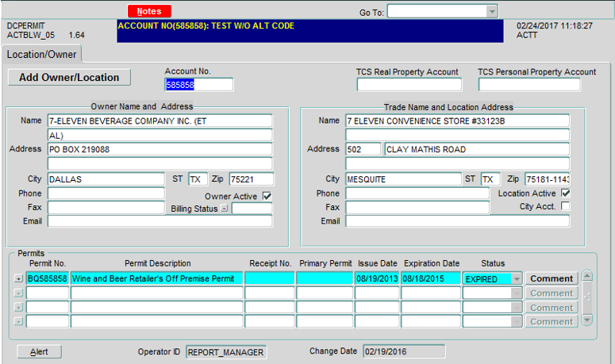Click Change Date field 02/19/2016
The image size is (615, 364).
tap(404, 351)
